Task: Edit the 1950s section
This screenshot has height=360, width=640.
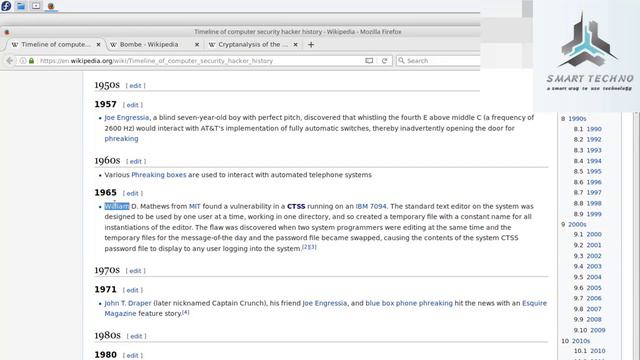Action: click(135, 86)
